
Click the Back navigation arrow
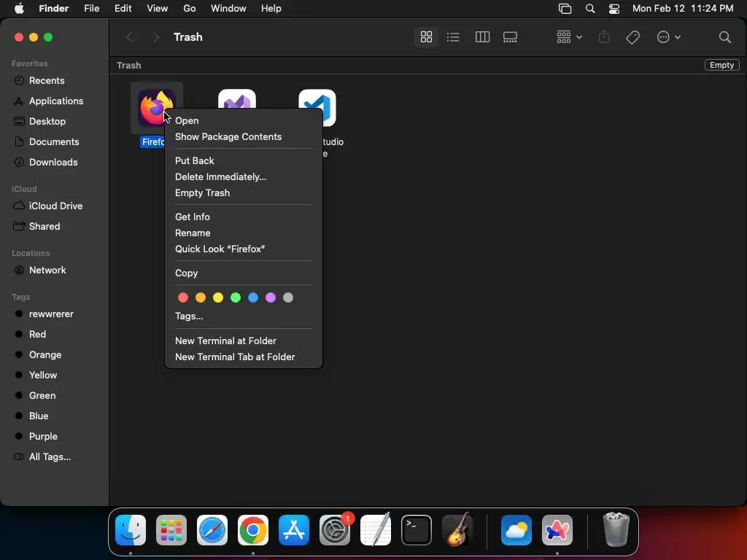coord(130,37)
